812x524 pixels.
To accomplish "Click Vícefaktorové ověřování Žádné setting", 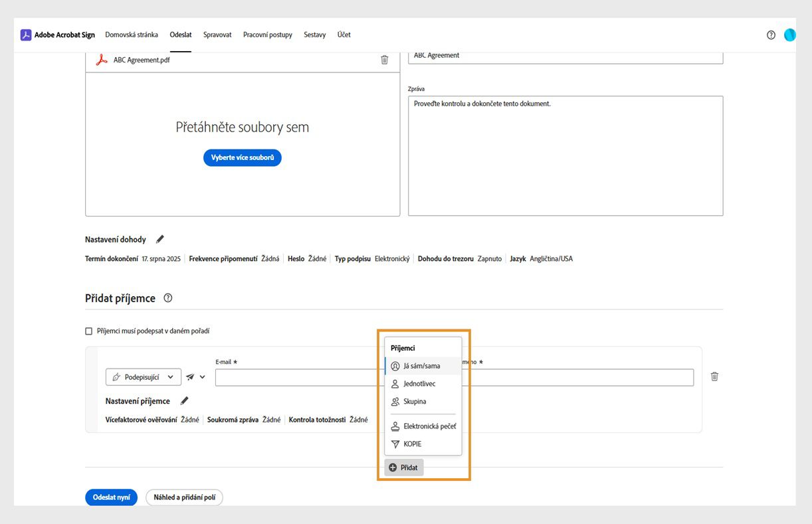I will coord(152,420).
